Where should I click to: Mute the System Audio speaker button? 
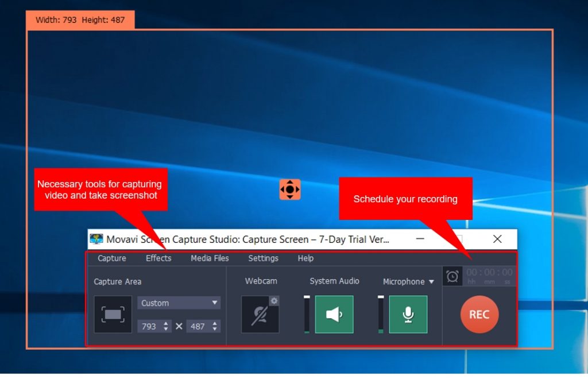coord(334,314)
